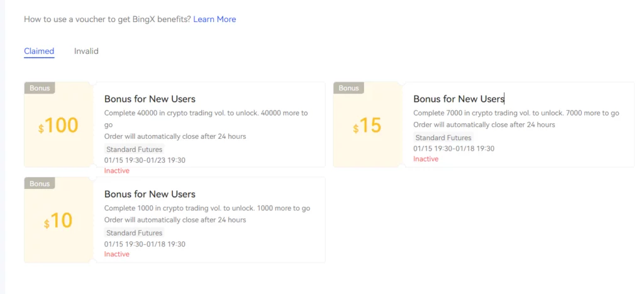This screenshot has height=294, width=644.
Task: Select the Standard Futures tag on the $15 voucher
Action: (443, 138)
